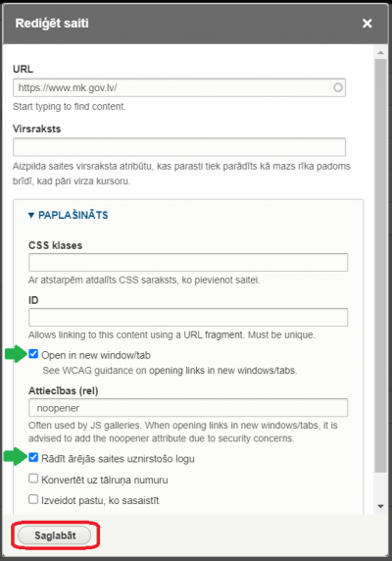Close the Rediģēt saiti dialog

click(x=367, y=24)
